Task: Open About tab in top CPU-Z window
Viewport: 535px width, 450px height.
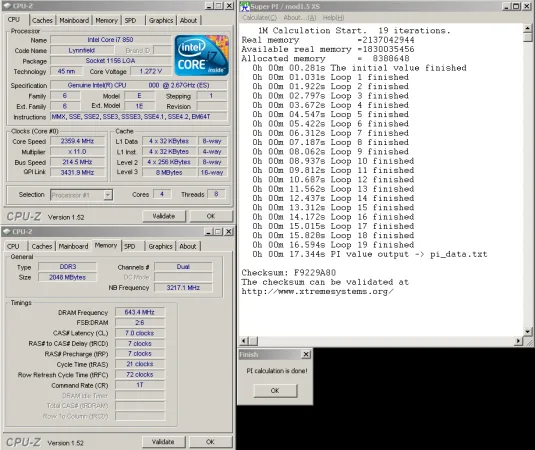Action: (x=188, y=20)
